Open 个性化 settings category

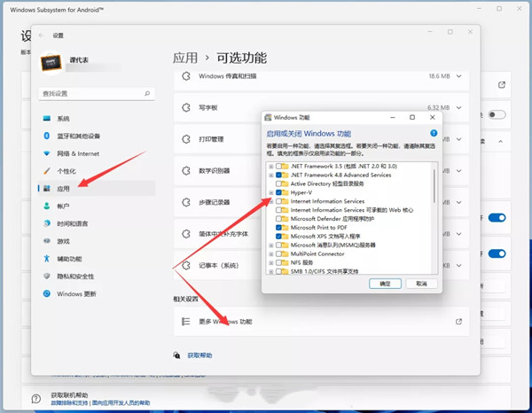point(97,171)
